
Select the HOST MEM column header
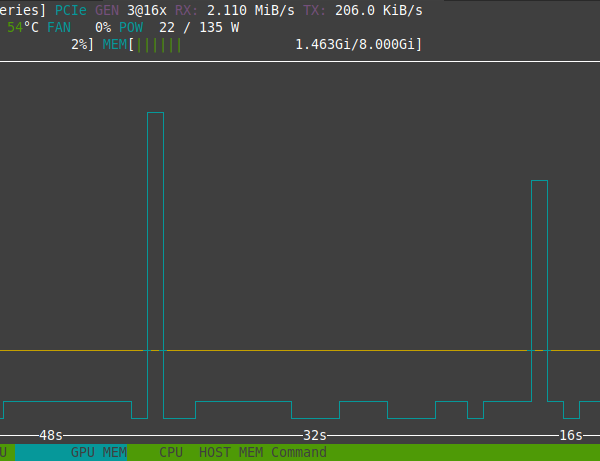click(x=231, y=452)
